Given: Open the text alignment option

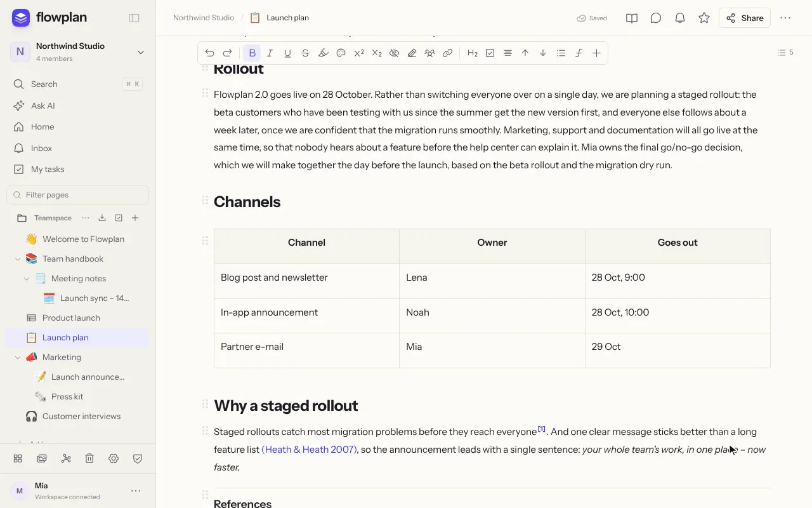Looking at the screenshot, I should click(x=507, y=53).
